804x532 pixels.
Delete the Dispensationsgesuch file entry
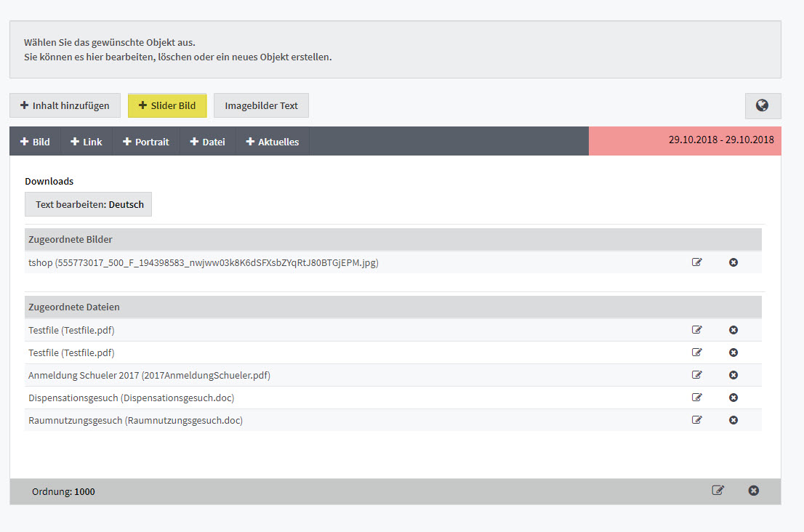(733, 398)
